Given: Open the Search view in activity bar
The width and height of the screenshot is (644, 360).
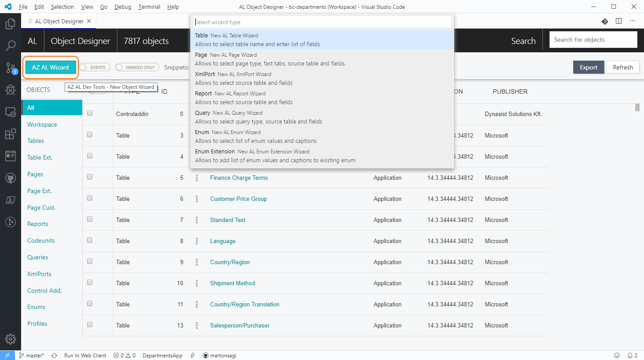Looking at the screenshot, I should (x=10, y=45).
